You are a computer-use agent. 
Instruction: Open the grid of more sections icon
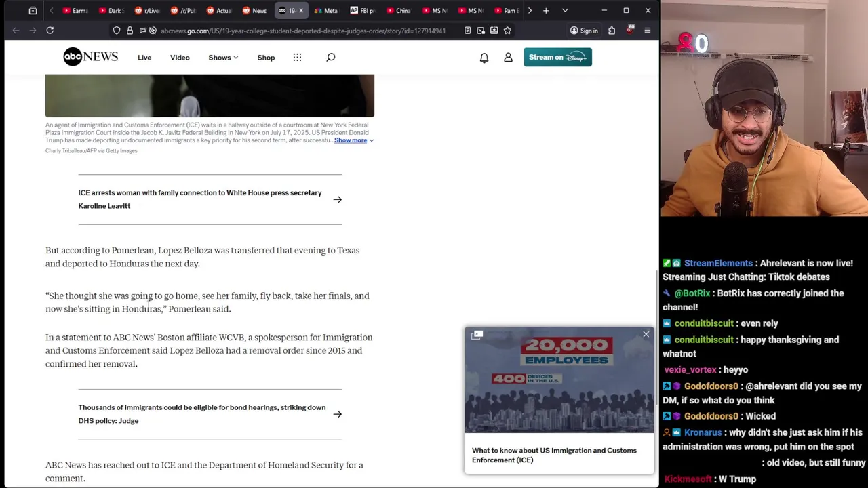(x=297, y=58)
